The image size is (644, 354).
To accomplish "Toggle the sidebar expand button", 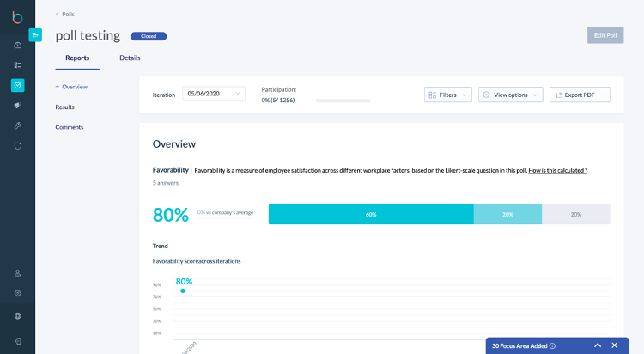I will [x=35, y=35].
